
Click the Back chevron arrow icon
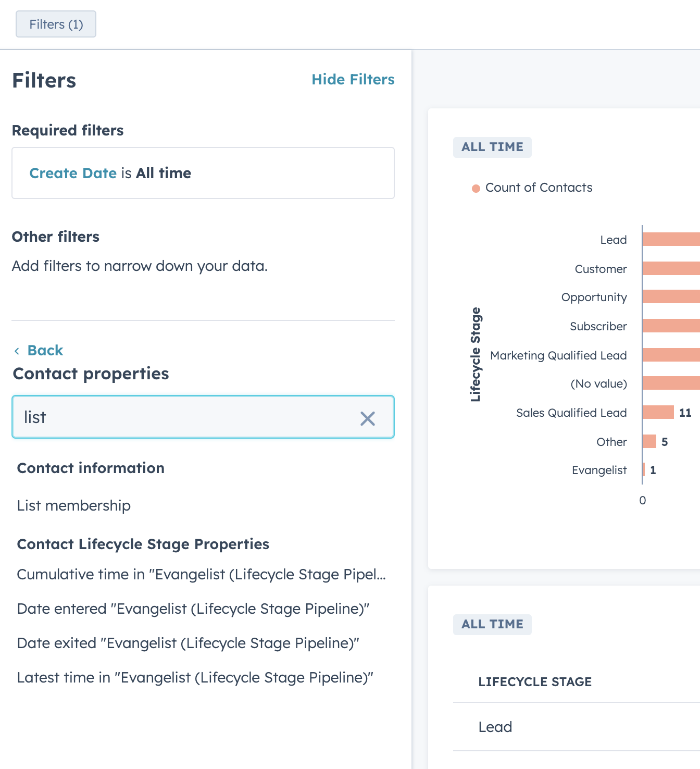[17, 351]
